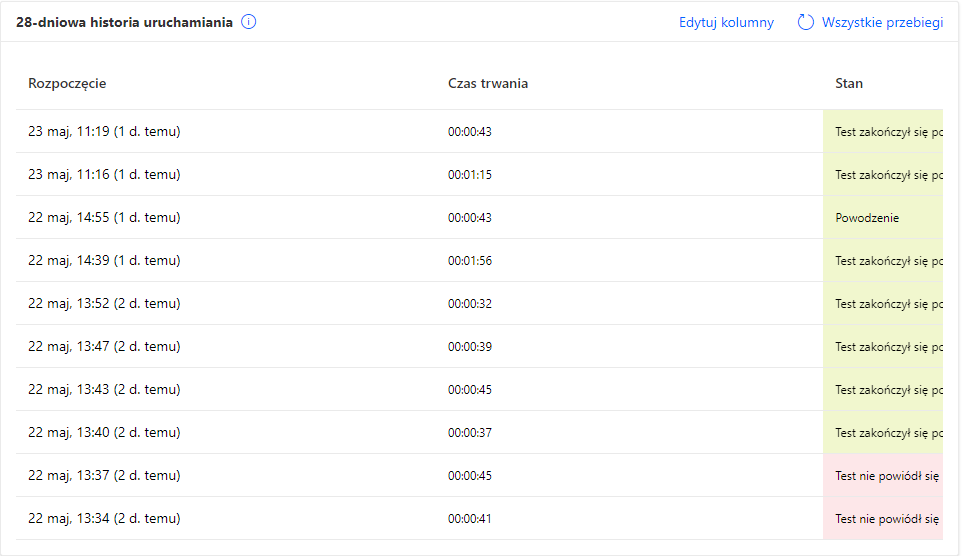
Task: Select the 22 maj, 13:40 run
Action: pyautogui.click(x=104, y=432)
